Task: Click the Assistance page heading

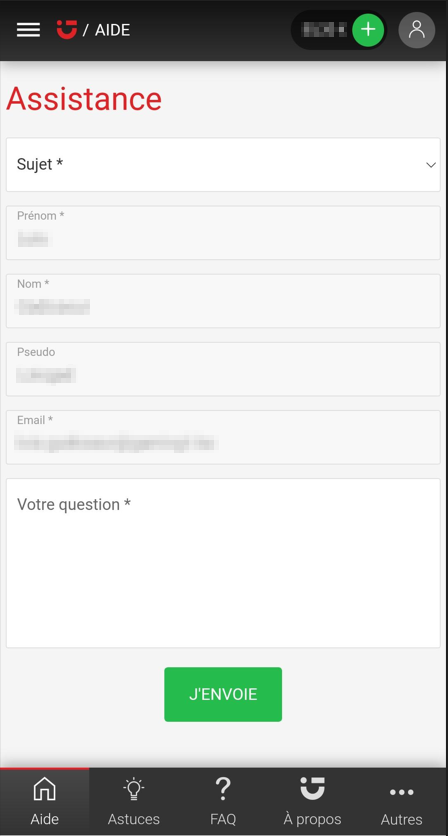Action: (84, 99)
